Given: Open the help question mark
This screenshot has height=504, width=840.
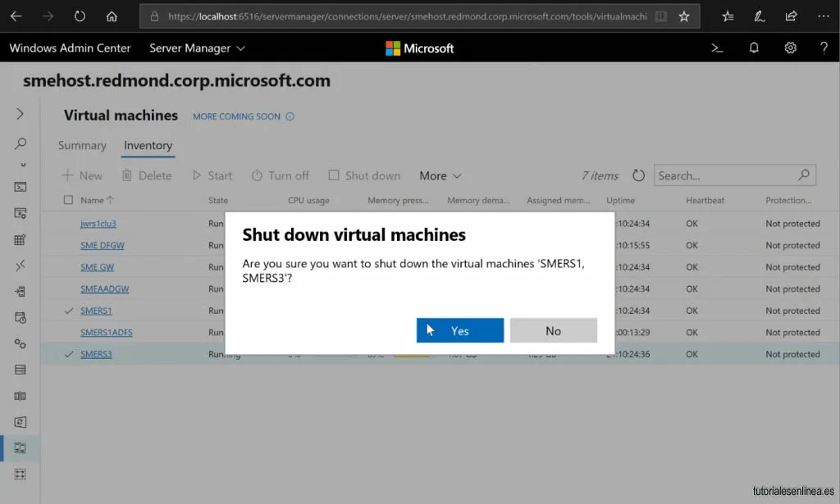Looking at the screenshot, I should [824, 48].
